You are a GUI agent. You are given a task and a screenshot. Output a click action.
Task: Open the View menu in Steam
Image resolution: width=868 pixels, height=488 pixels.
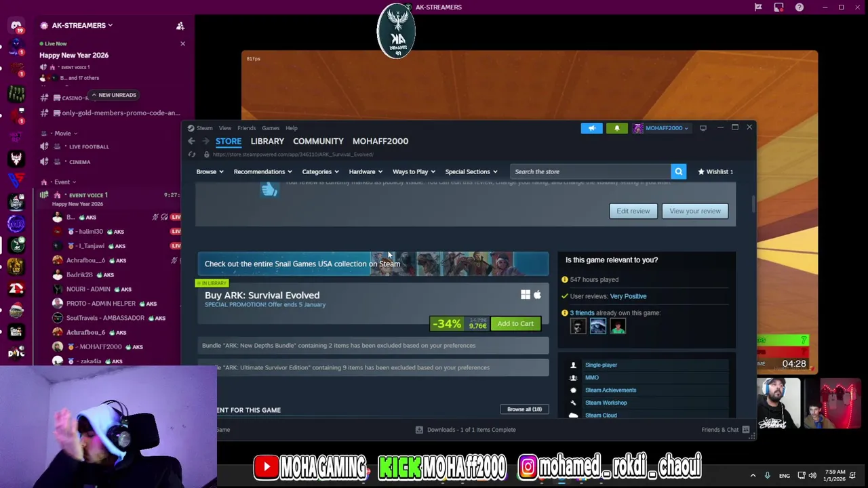click(x=224, y=128)
